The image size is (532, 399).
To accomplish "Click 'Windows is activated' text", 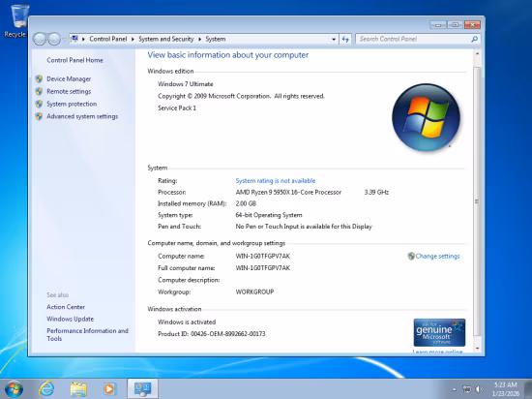I will (187, 322).
